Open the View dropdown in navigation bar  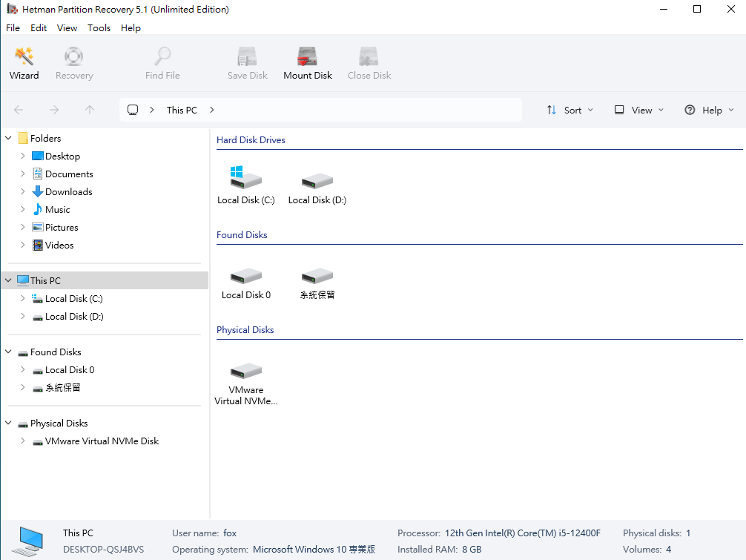click(x=638, y=110)
